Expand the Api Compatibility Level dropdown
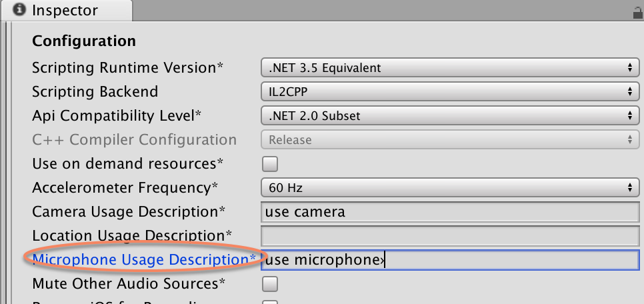Viewport: 644px width, 304px height. tap(448, 116)
